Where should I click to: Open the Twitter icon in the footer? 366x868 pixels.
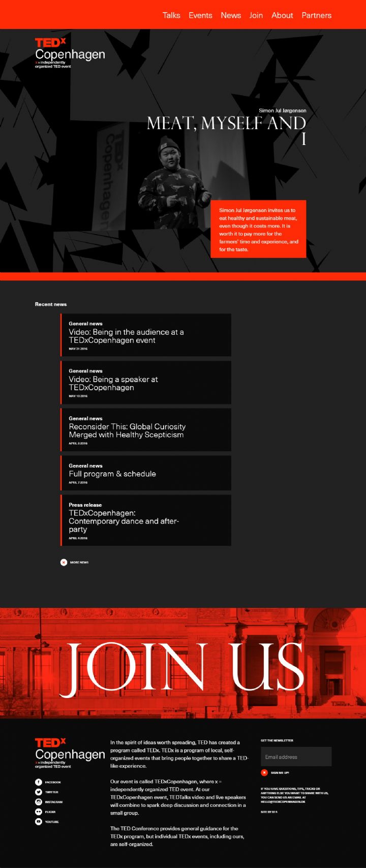38,792
